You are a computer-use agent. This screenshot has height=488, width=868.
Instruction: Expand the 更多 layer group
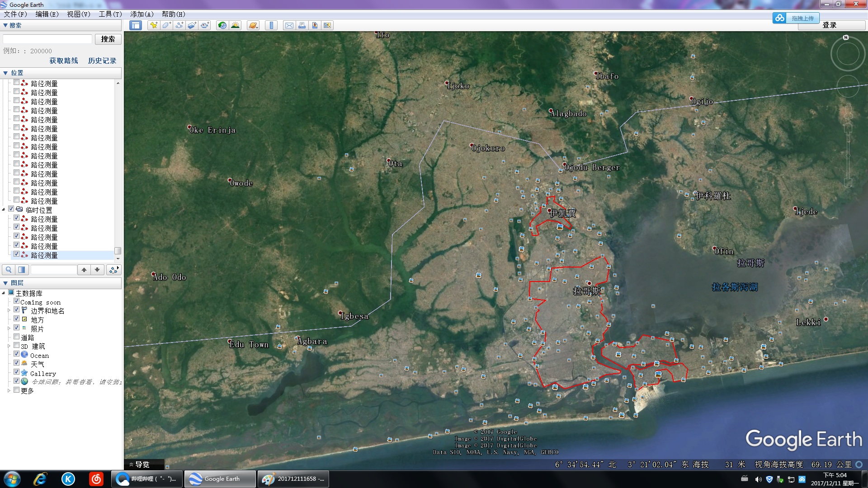pyautogui.click(x=9, y=390)
